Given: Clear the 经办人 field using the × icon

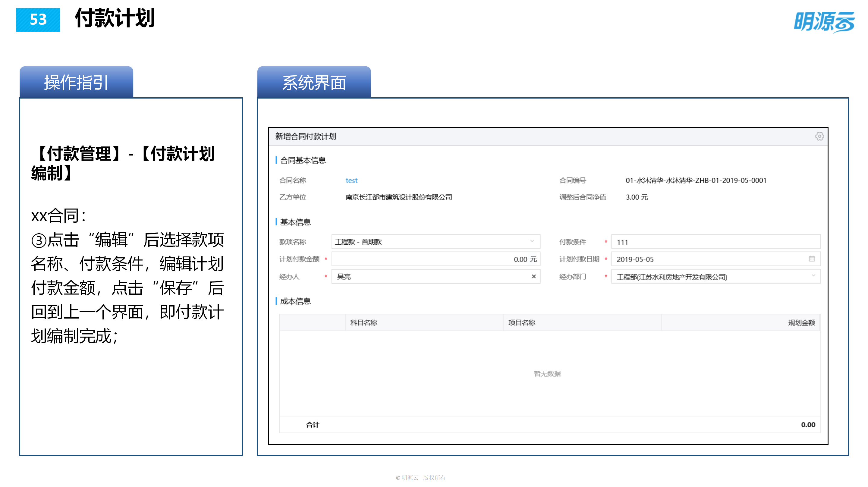Looking at the screenshot, I should [533, 277].
